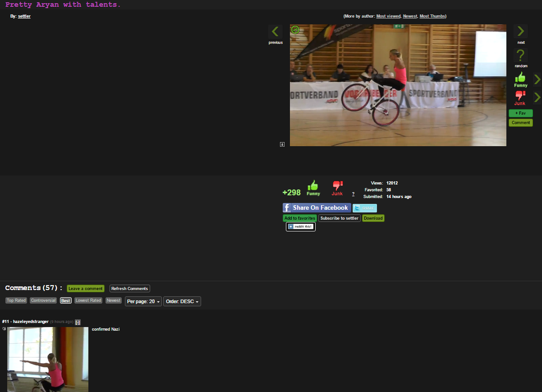Screen dimensions: 542x392
Task: Collapse comment #11 with [-] toggle
Action: pos(78,322)
